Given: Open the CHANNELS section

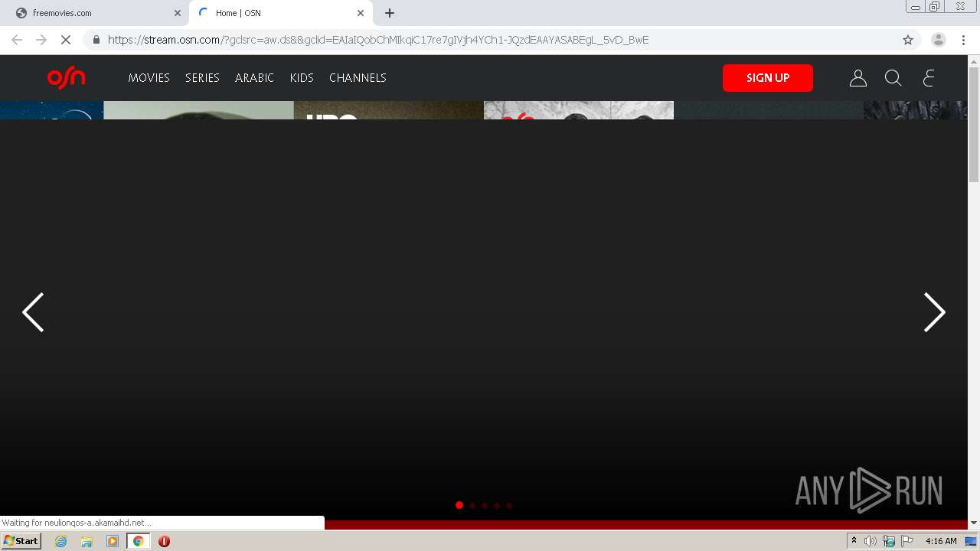Looking at the screenshot, I should click(x=358, y=77).
